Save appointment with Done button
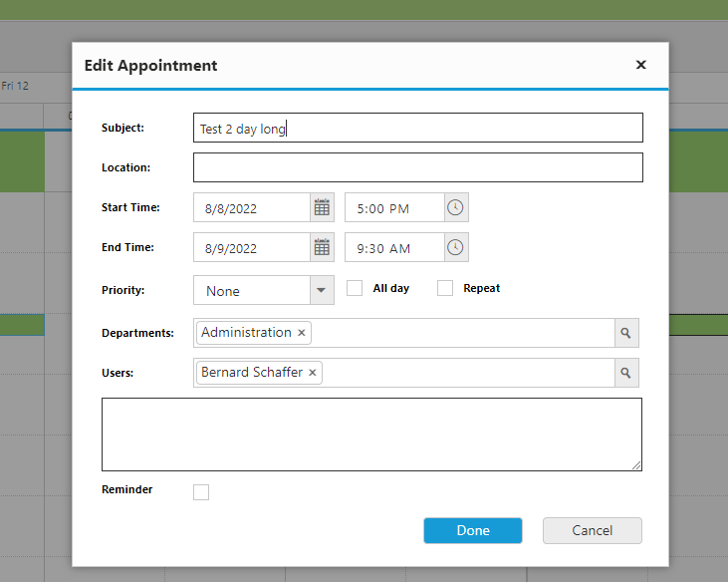Viewport: 728px width, 582px height. point(473,530)
